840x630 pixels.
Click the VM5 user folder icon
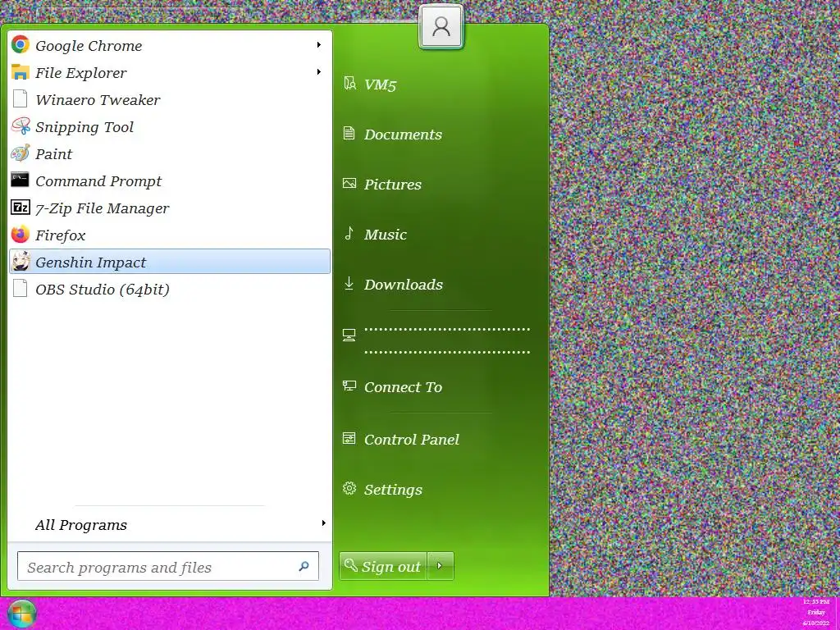[349, 84]
